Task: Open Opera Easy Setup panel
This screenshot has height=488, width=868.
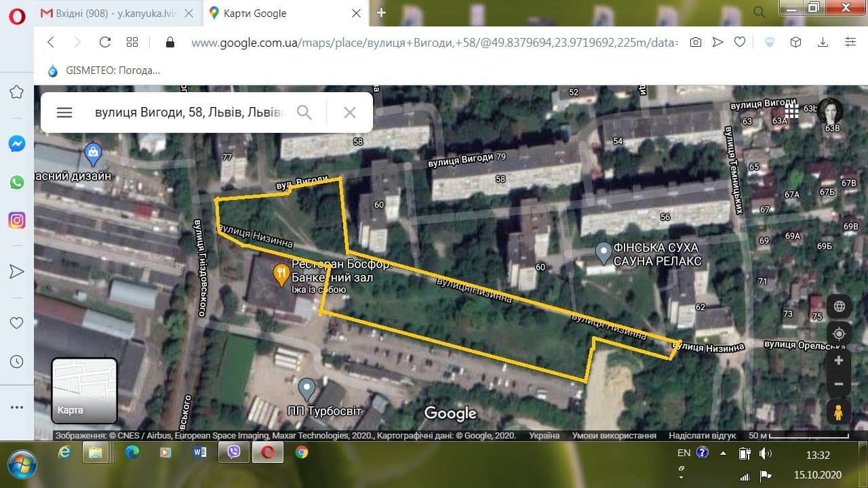Action: (x=850, y=42)
